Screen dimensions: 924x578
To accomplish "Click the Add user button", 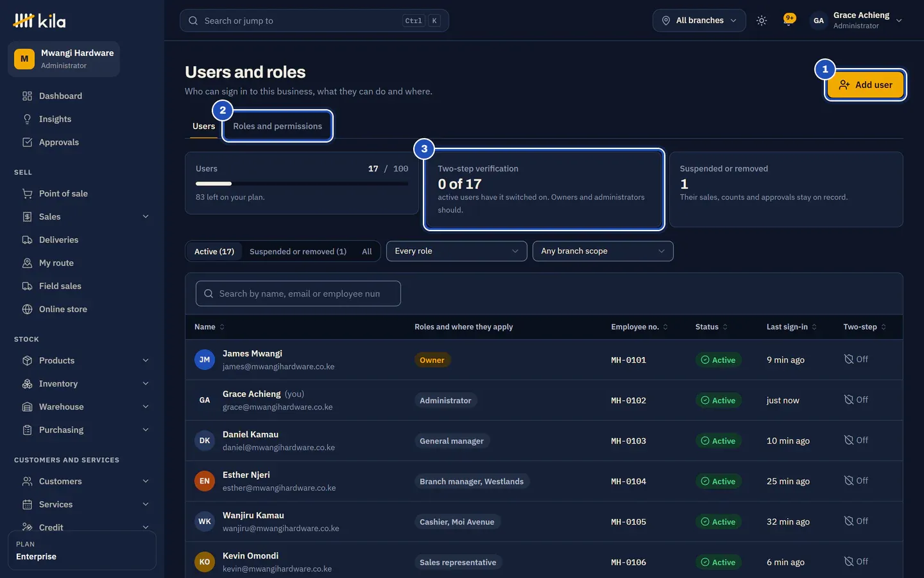I will click(x=866, y=85).
